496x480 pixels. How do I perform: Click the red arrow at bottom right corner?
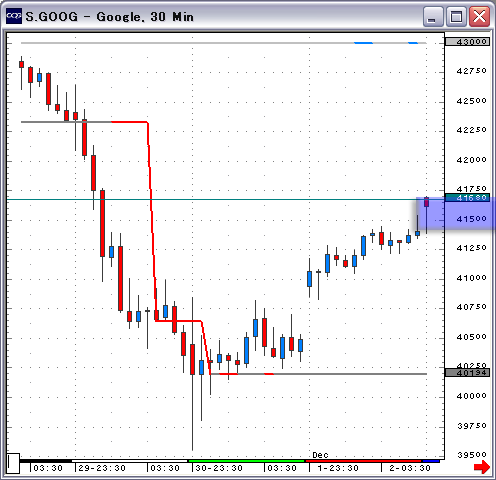[482, 466]
